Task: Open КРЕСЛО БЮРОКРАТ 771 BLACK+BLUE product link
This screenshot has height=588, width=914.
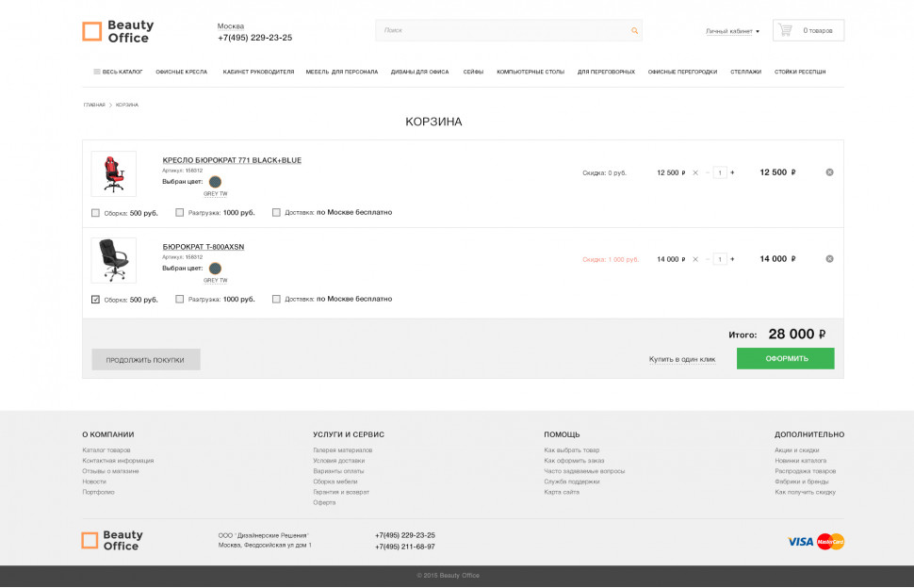Action: tap(232, 160)
